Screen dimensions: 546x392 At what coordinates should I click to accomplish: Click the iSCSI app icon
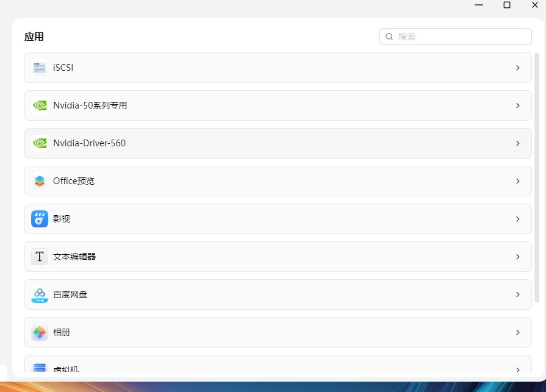coord(40,68)
